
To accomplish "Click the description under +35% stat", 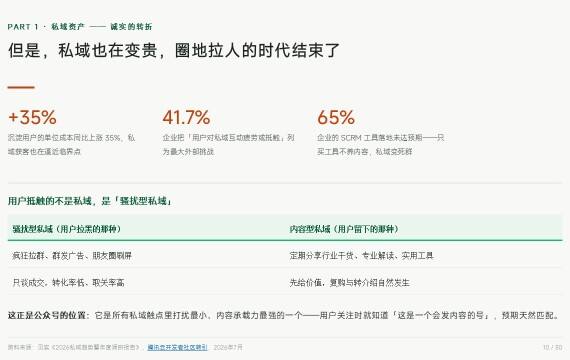I will click(72, 144).
